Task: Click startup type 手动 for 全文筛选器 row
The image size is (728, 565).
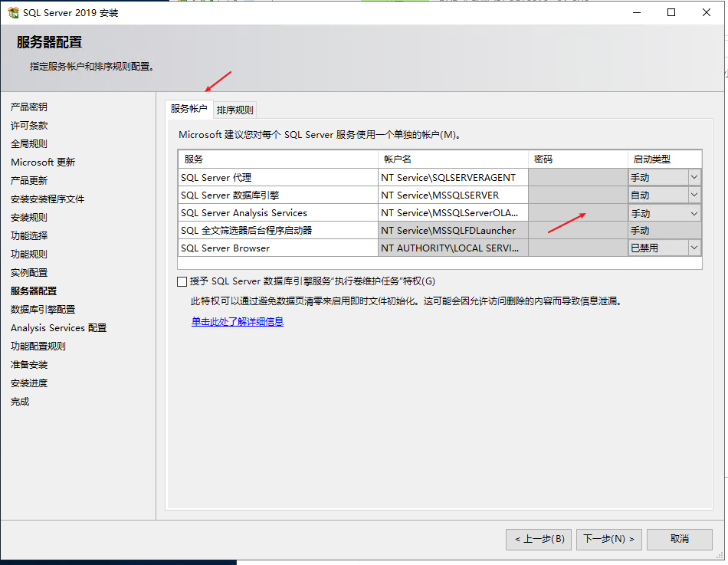Action: [x=665, y=231]
